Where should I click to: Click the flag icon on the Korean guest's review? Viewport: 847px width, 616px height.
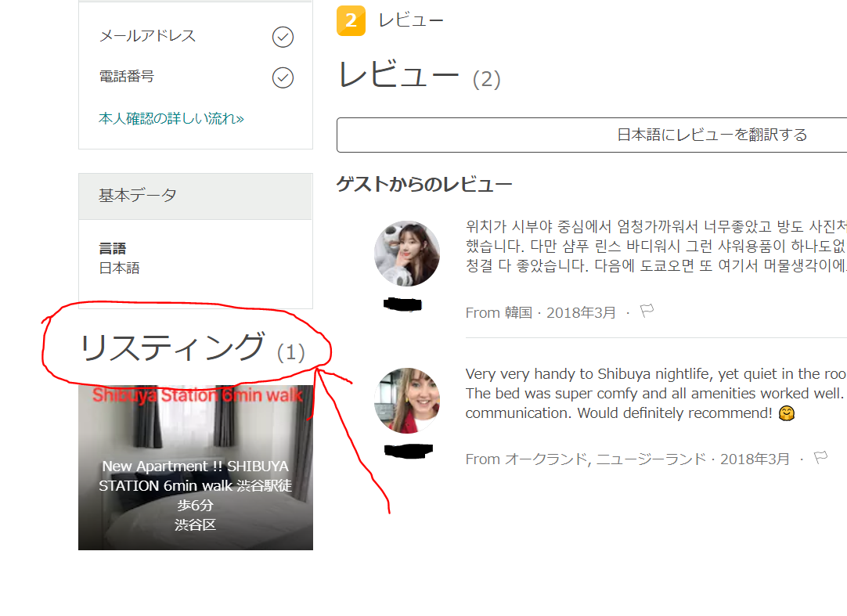tap(647, 312)
